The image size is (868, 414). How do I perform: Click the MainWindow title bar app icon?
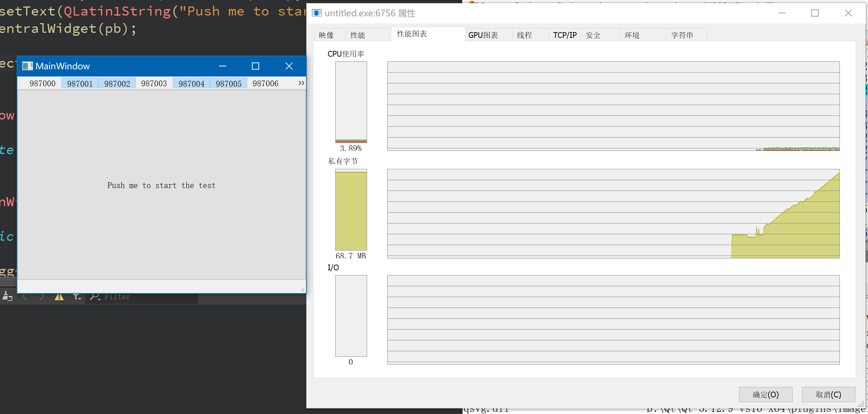coord(27,66)
